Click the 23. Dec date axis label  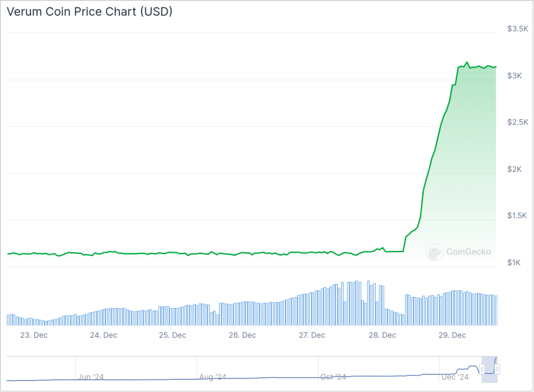point(34,335)
